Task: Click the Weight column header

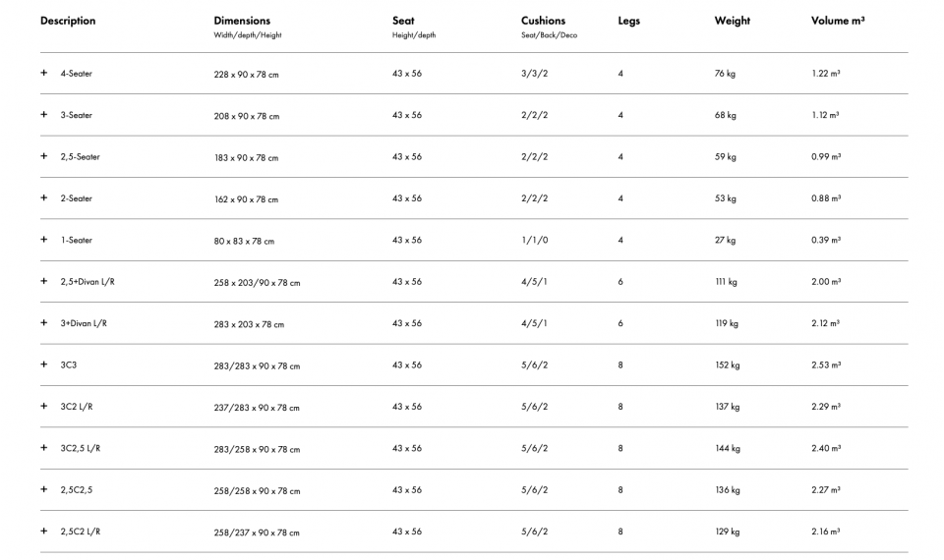Action: 732,21
